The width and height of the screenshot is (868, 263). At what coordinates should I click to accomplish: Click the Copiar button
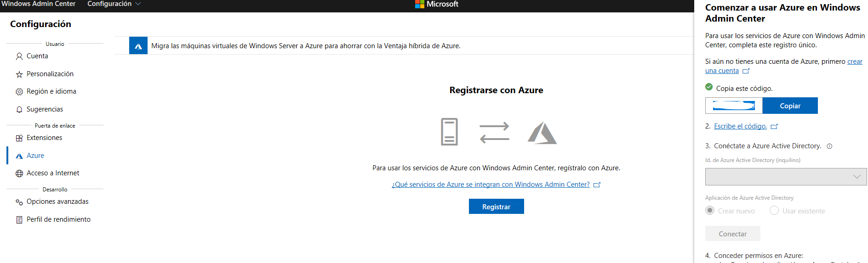click(790, 106)
